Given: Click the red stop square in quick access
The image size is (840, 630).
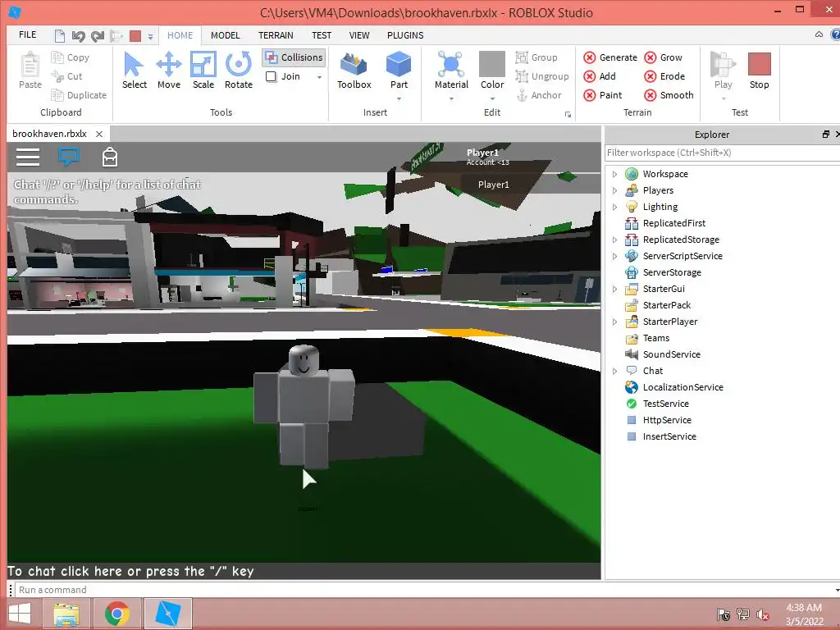Looking at the screenshot, I should pos(135,36).
